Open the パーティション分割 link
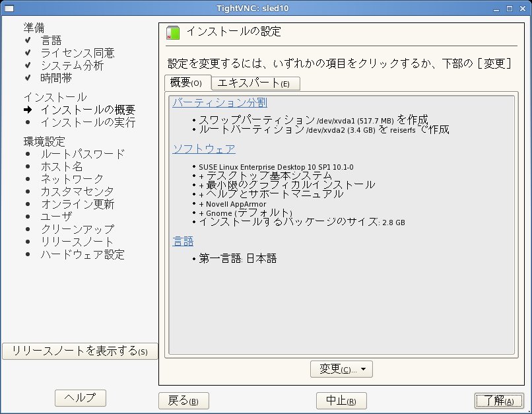The image size is (532, 414). coord(220,102)
